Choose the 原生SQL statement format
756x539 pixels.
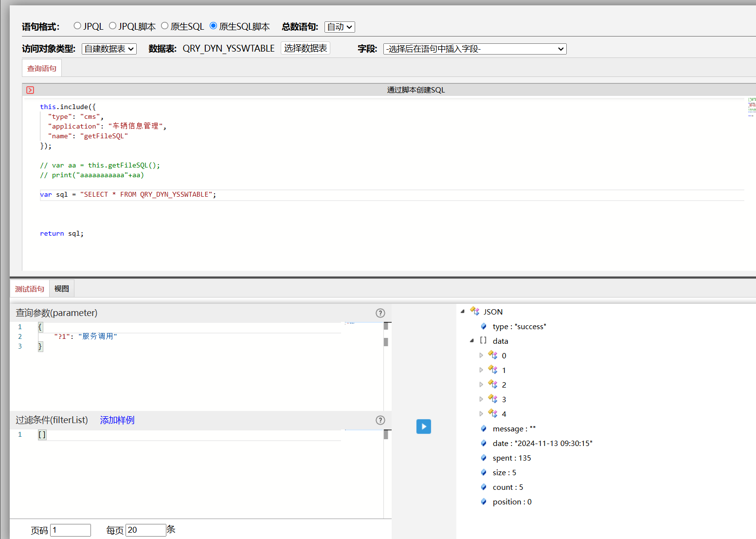point(165,26)
